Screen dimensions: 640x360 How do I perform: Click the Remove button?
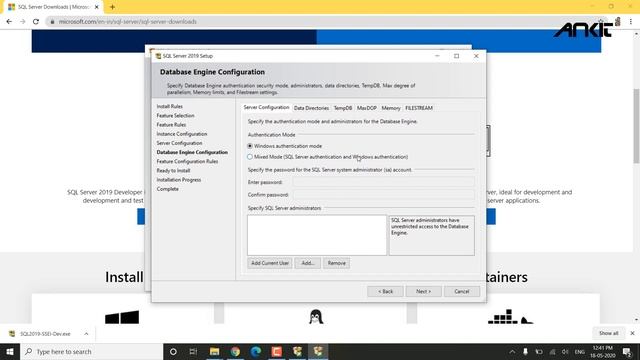(336, 263)
